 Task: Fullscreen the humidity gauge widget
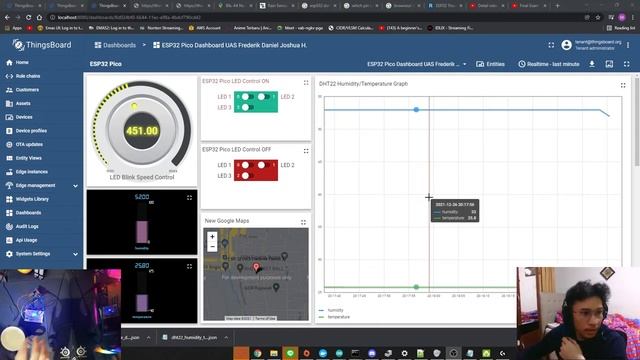coord(189,198)
